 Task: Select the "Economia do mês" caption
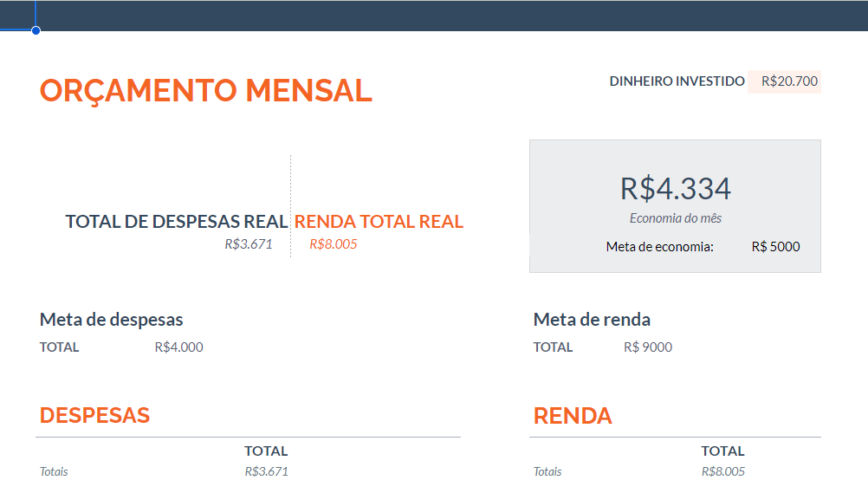click(676, 218)
